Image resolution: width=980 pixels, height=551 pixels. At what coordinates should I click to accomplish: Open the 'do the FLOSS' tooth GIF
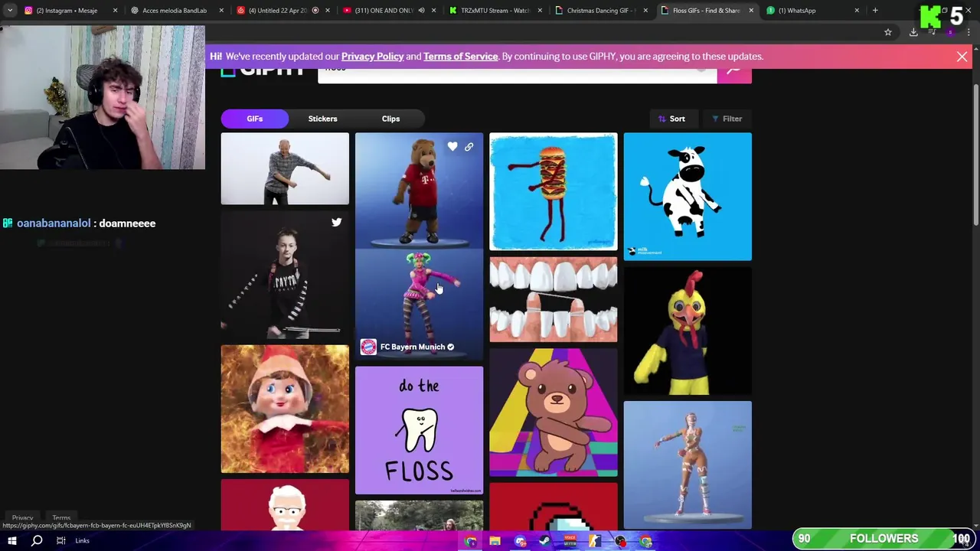click(419, 430)
